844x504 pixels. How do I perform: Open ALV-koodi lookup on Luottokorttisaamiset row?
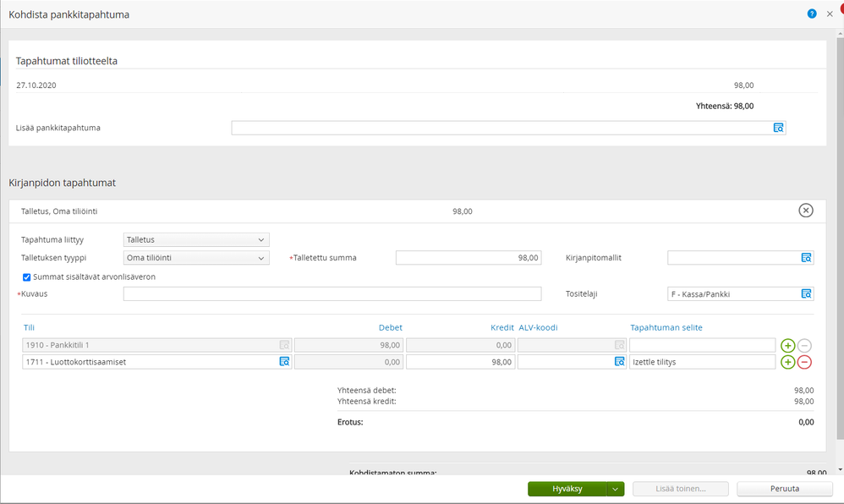coord(620,362)
